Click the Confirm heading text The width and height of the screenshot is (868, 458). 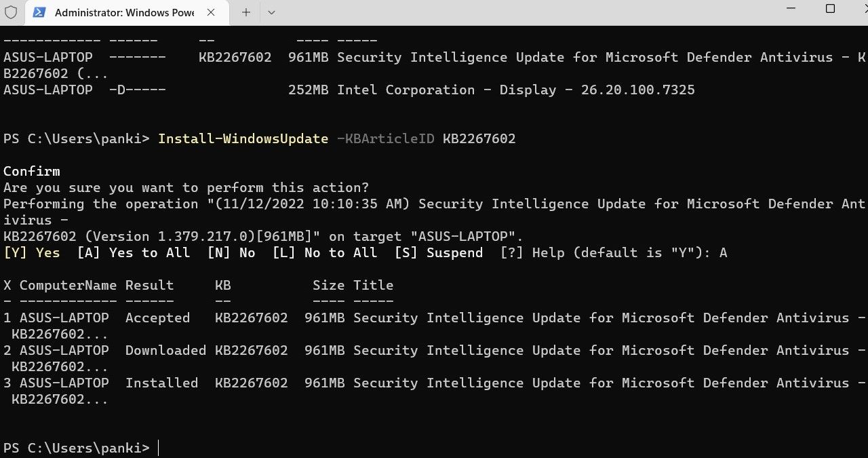[x=31, y=171]
